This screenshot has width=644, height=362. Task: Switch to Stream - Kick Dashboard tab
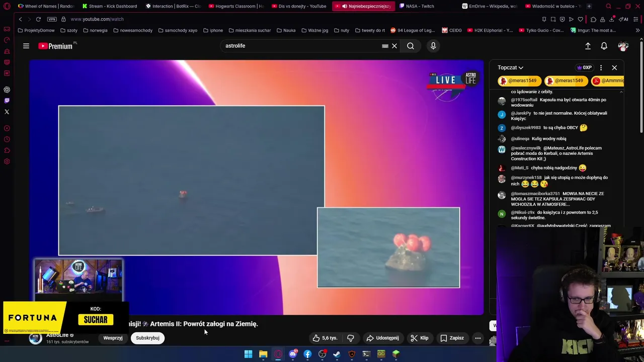(110, 6)
